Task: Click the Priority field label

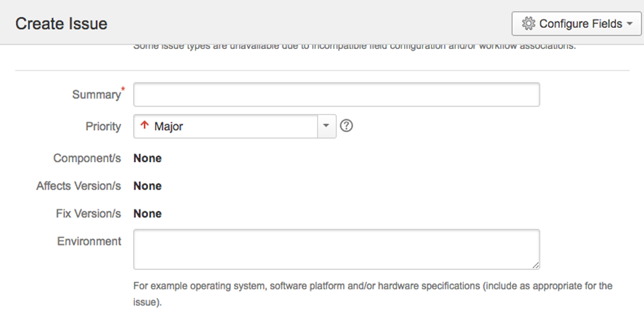Action: [103, 126]
